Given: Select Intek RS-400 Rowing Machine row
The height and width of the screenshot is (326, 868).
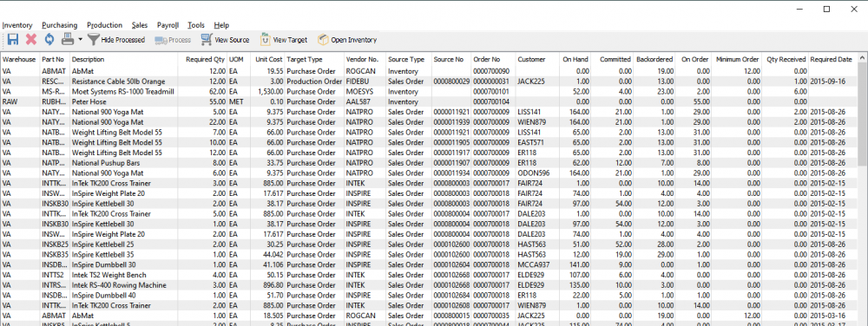Looking at the screenshot, I should coord(429,285).
